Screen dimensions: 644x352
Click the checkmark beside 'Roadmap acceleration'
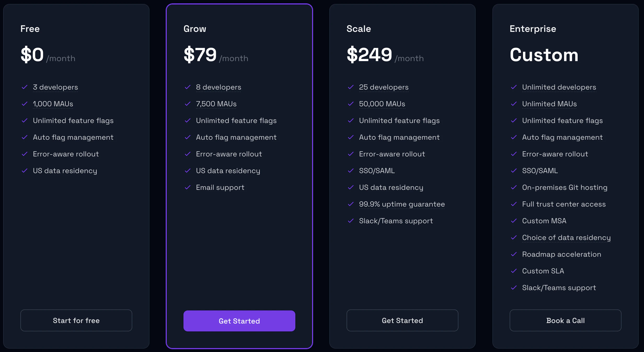(514, 254)
